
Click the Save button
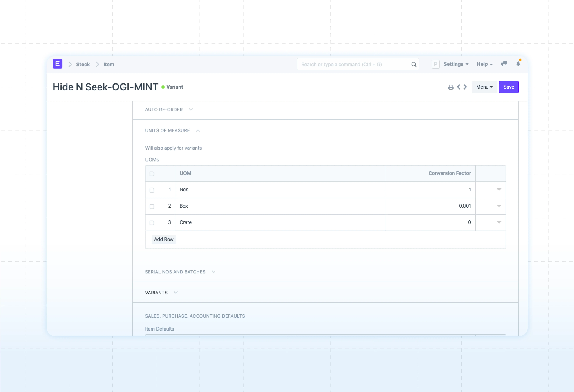tap(509, 87)
